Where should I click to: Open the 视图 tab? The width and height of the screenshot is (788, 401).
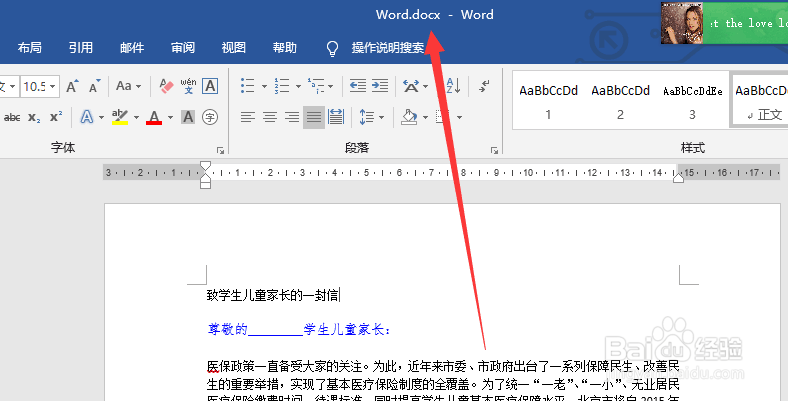[x=234, y=48]
